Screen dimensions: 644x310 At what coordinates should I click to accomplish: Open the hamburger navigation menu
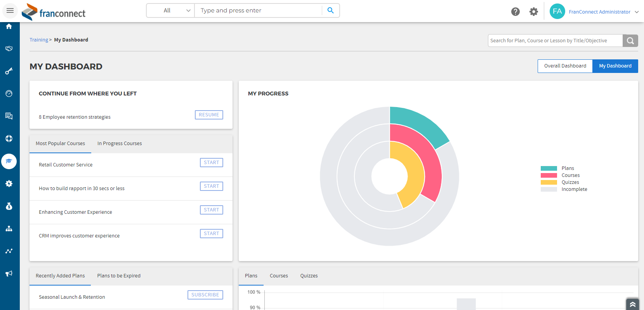[x=10, y=10]
